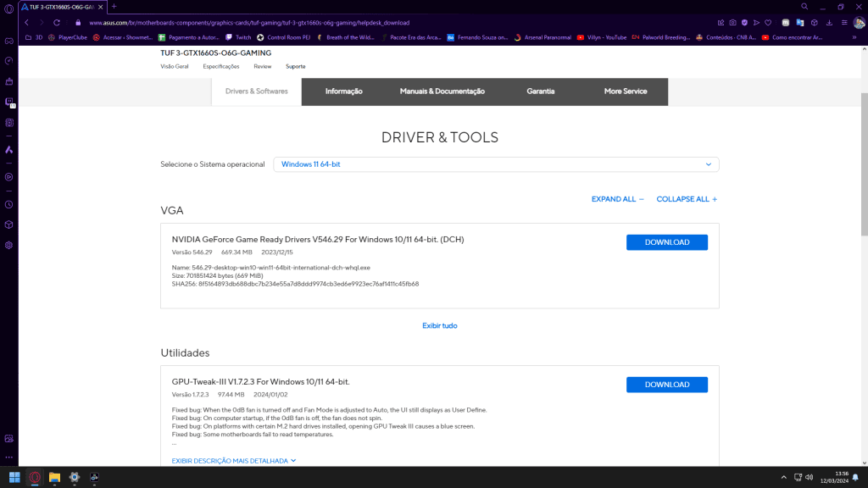
Task: Open the Suporte section link
Action: pyautogui.click(x=296, y=66)
